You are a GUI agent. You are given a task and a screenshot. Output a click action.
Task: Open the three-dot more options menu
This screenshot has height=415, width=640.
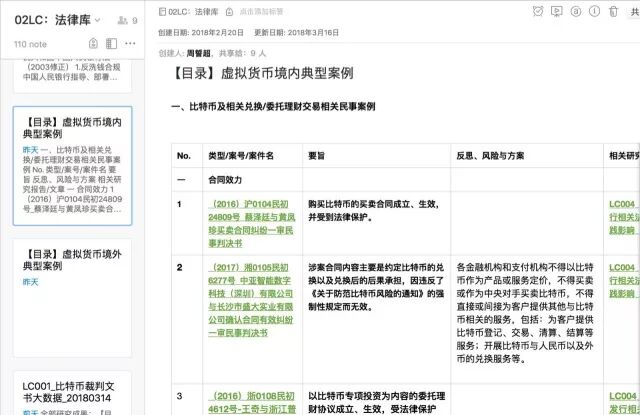[x=130, y=43]
